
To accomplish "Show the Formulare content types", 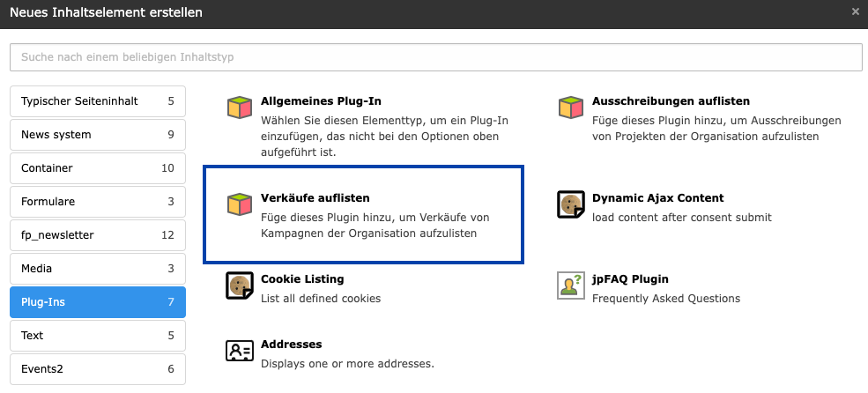I will (x=98, y=202).
